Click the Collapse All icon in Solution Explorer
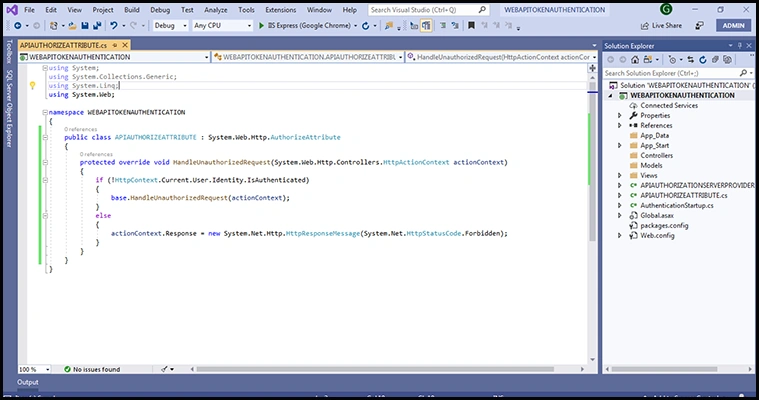 tap(715, 60)
